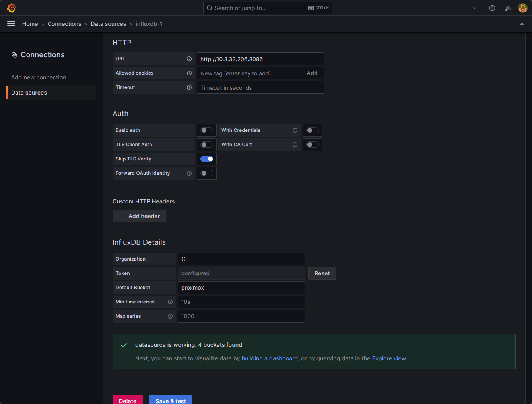Viewport: 532px width, 404px height.
Task: Click the Add button for allowed cookies
Action: click(312, 73)
